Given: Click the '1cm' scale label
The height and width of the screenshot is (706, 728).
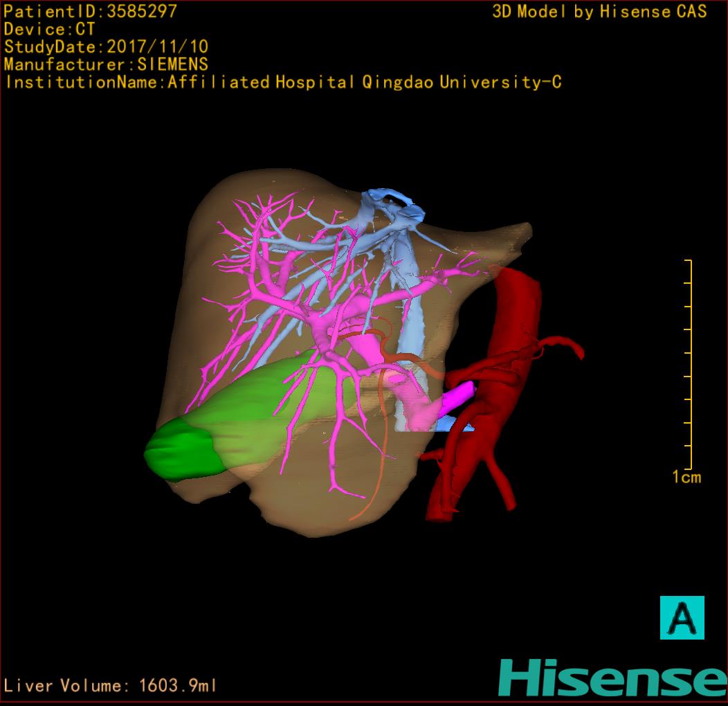Looking at the screenshot, I should point(686,477).
